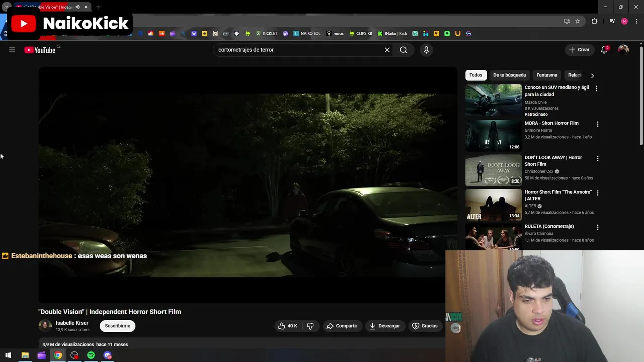Mute the tab via speaker icon
Image resolution: width=644 pixels, height=362 pixels.
77,7
